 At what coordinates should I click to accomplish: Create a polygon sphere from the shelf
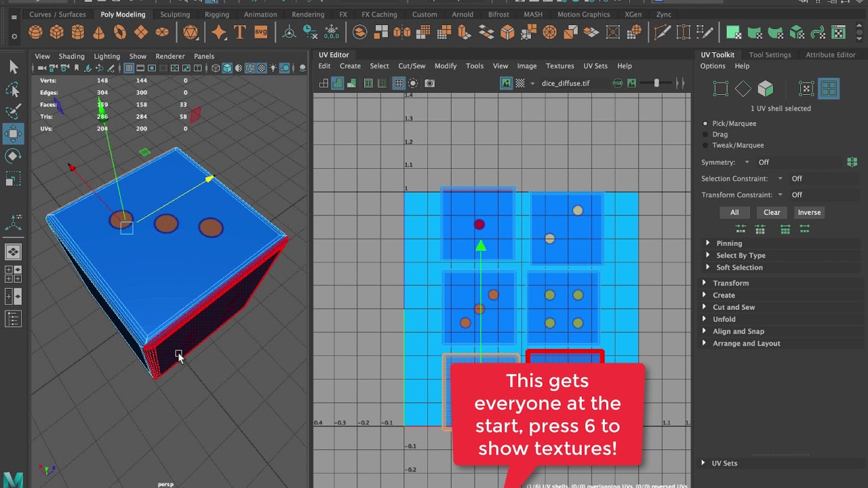pos(35,32)
